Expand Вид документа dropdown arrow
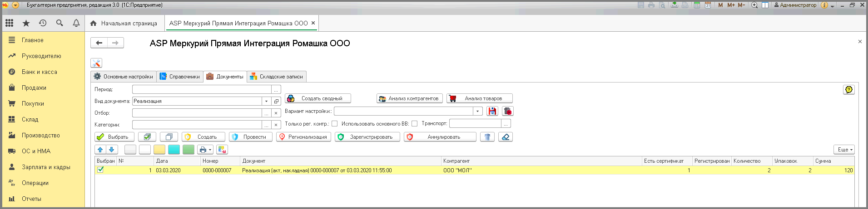 tap(266, 101)
